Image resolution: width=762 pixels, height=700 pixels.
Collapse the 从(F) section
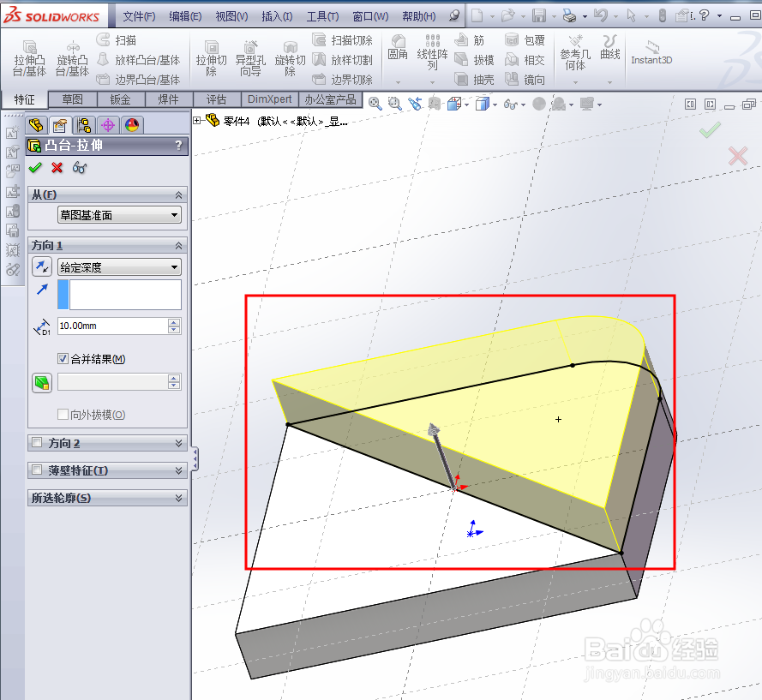(178, 195)
